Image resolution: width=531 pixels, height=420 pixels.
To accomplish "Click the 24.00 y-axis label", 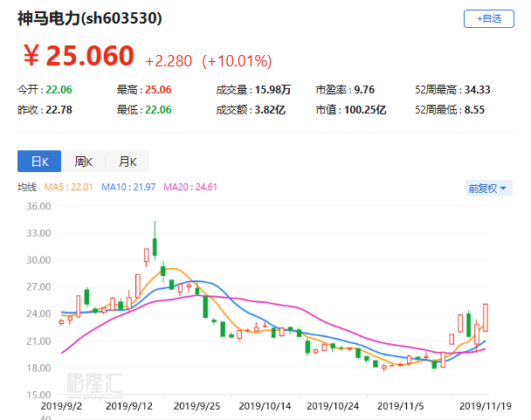I will click(38, 313).
